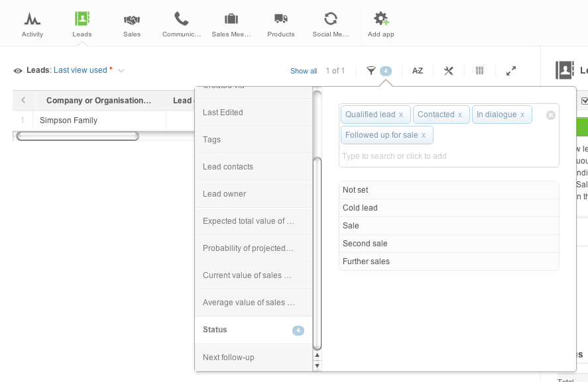Select the Tags filter field

point(253,140)
